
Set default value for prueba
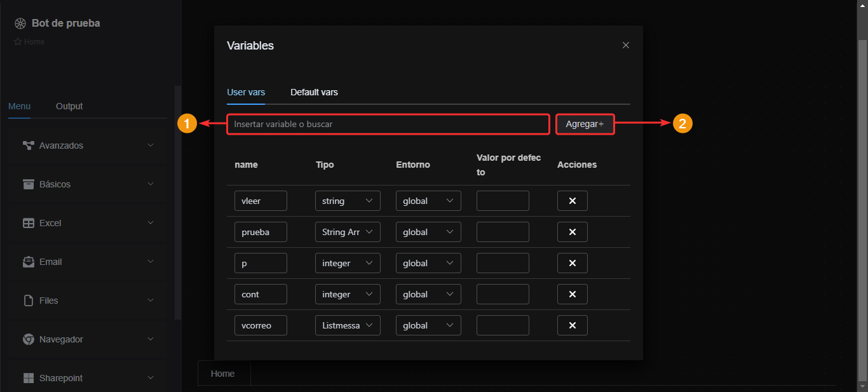503,232
